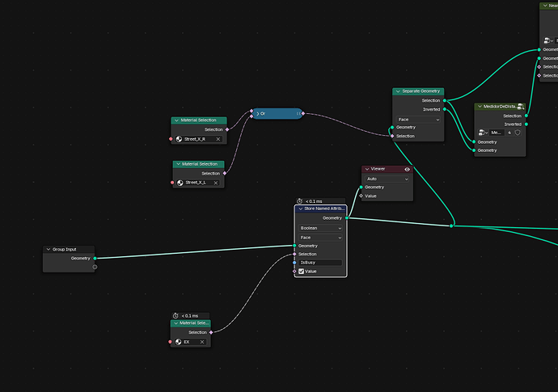The width and height of the screenshot is (558, 392).
Task: Open the Face dropdown in Store Named Attribute
Action: [320, 238]
